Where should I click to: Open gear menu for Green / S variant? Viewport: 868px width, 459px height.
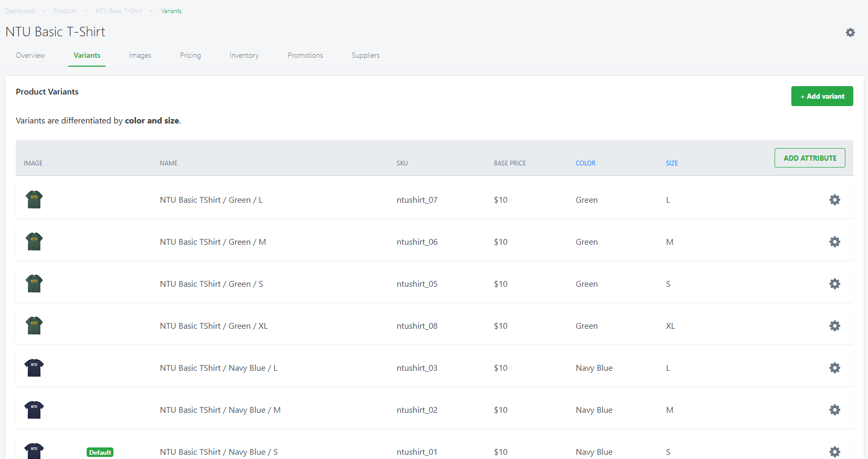834,284
